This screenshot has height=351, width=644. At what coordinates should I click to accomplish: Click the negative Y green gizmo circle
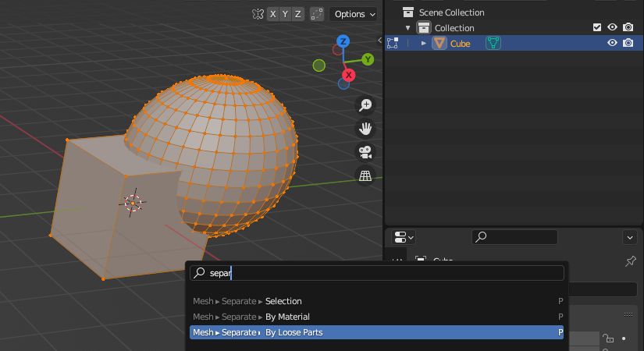(x=319, y=66)
